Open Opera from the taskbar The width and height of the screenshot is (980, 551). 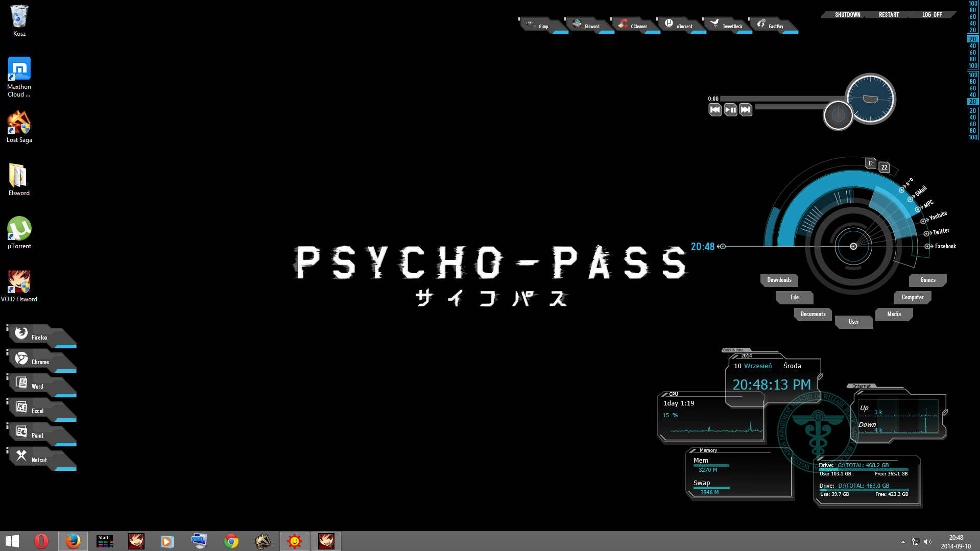41,541
